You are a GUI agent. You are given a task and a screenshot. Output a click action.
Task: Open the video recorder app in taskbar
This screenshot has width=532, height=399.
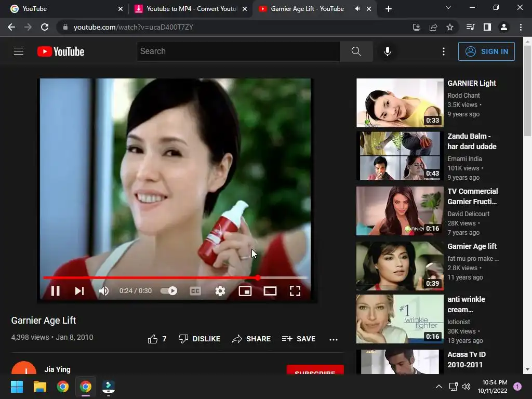tap(109, 387)
